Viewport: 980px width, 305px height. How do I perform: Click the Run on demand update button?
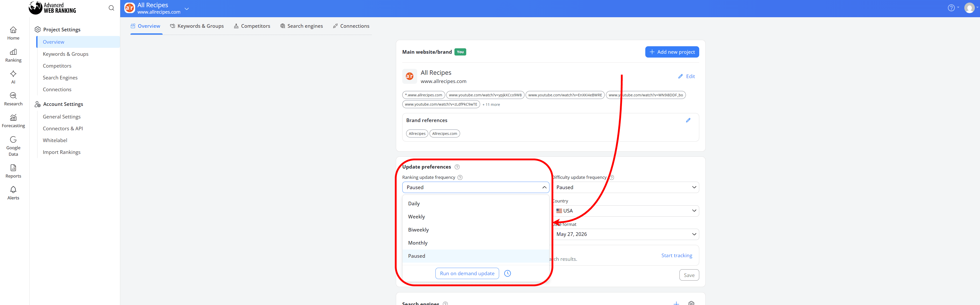[x=467, y=273]
